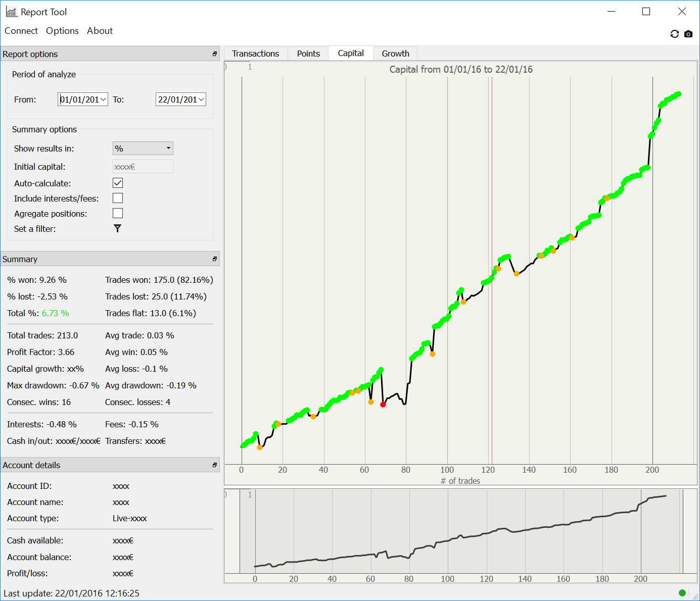Open the Options menu
This screenshot has height=601, width=700.
62,31
